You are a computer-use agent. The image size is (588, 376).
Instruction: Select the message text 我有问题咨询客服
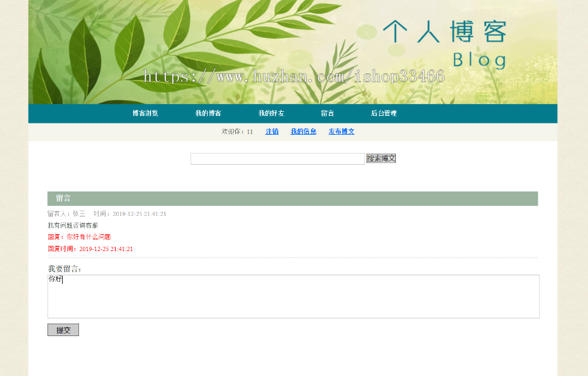[73, 226]
